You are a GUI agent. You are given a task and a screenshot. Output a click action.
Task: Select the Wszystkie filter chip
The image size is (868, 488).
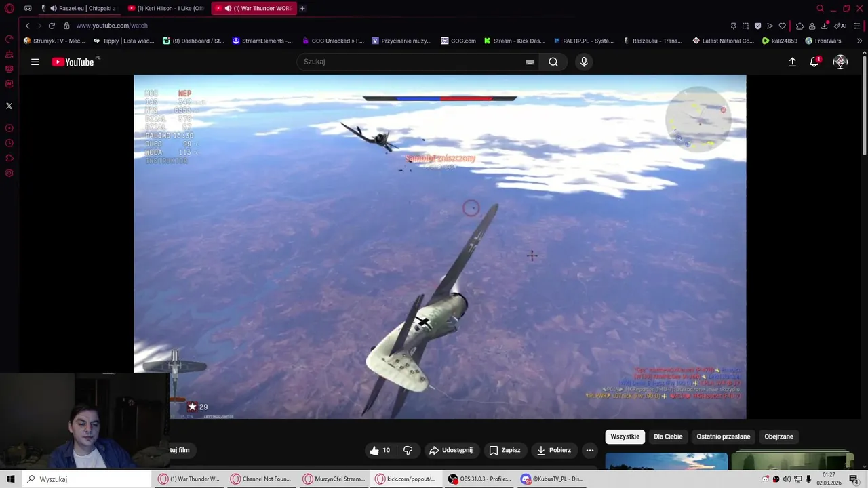pos(625,436)
